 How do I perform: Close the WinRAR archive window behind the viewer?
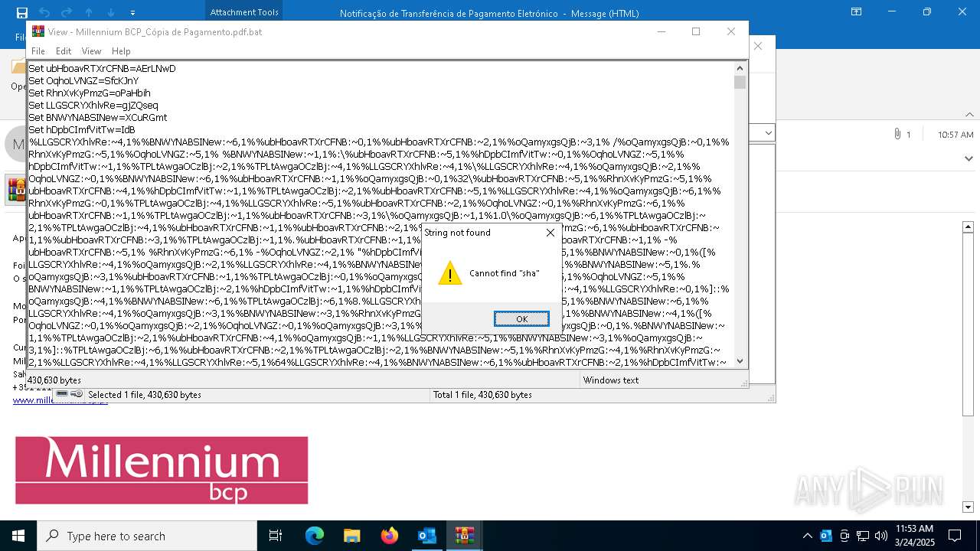click(758, 46)
